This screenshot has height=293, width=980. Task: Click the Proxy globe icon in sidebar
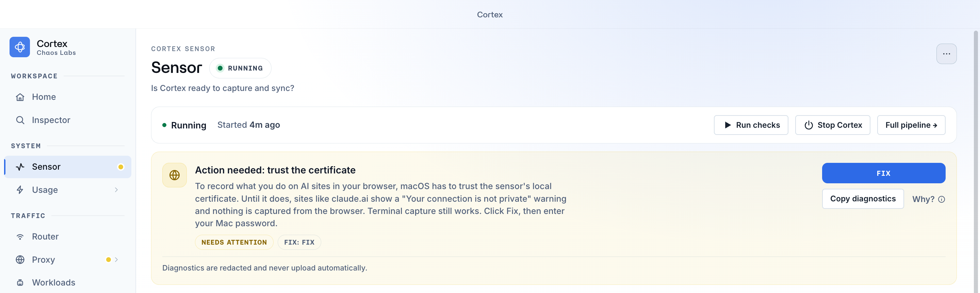tap(20, 260)
